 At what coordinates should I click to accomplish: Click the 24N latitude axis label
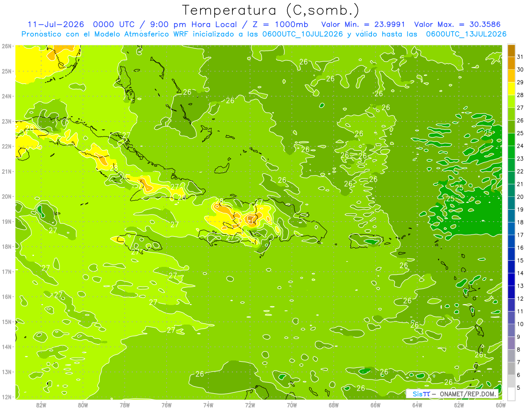coord(6,96)
